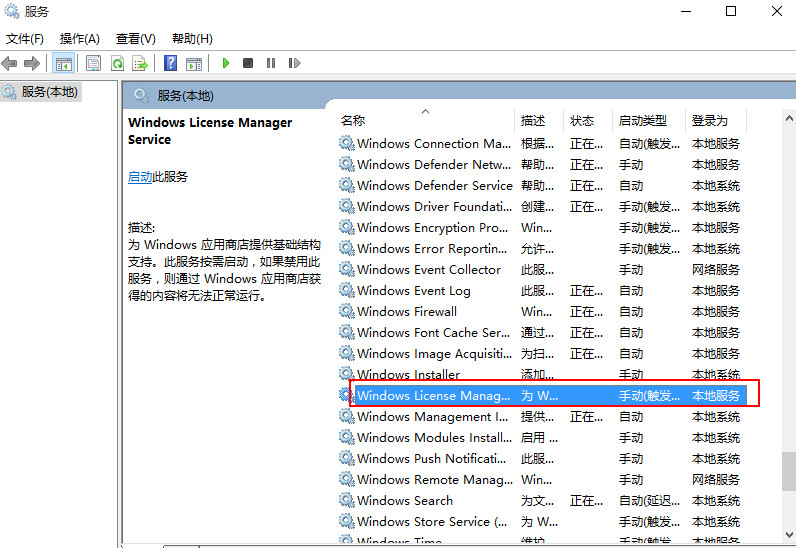Click the vertical scrollbar thumb
Image resolution: width=796 pixels, height=548 pixels.
tap(789, 472)
